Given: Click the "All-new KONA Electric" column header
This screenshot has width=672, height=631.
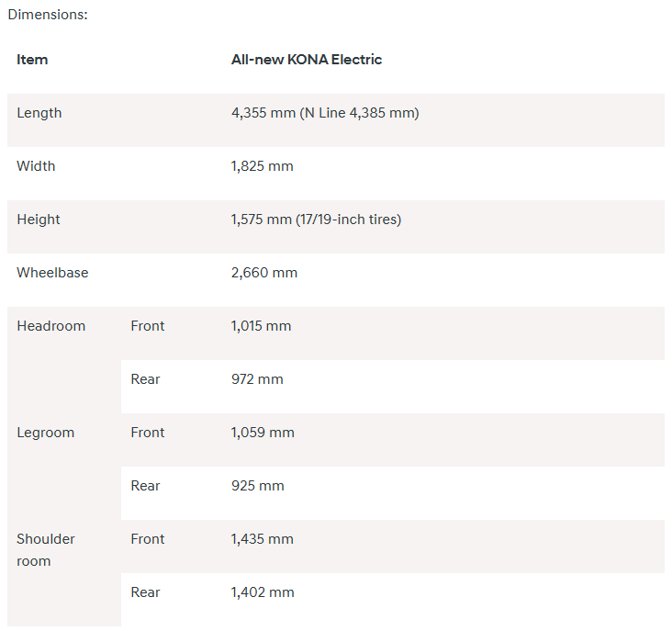Looking at the screenshot, I should [307, 60].
